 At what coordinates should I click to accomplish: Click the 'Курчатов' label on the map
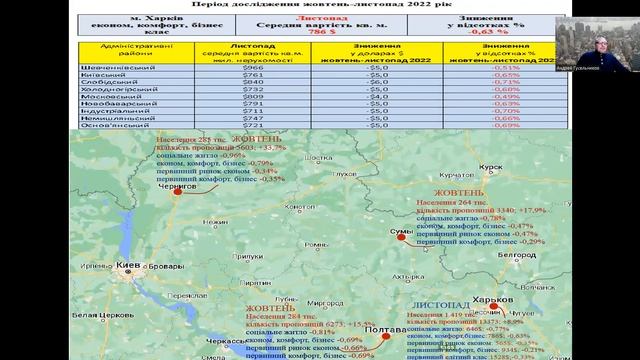point(457,175)
